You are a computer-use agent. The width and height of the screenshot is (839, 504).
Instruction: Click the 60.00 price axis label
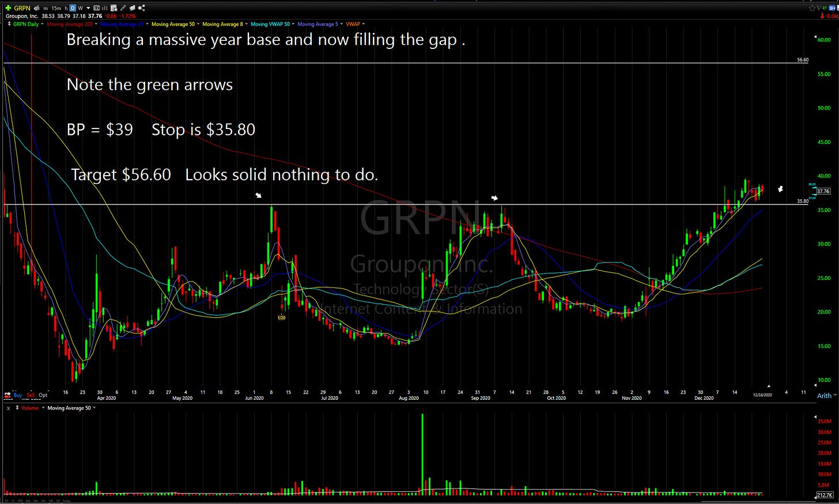point(823,40)
